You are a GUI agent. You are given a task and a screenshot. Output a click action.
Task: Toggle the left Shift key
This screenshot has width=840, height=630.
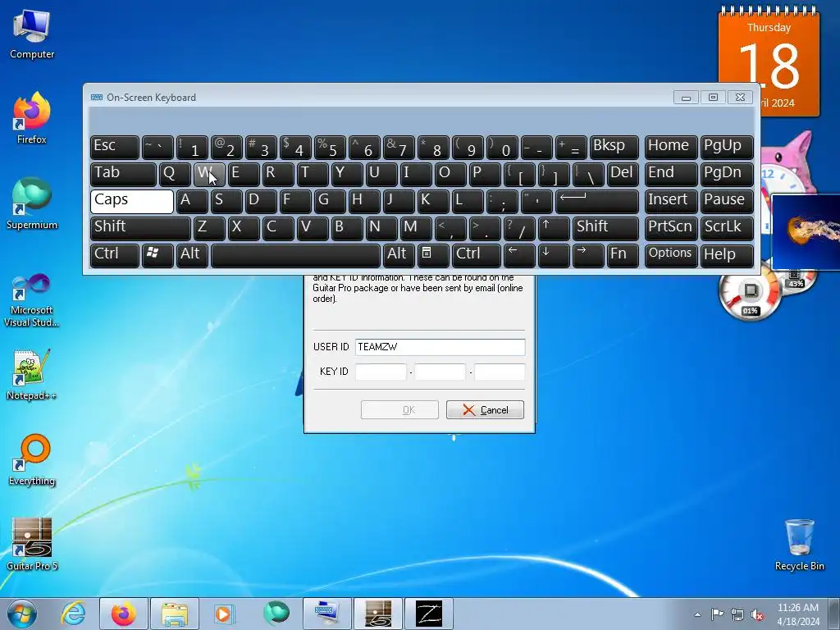point(140,228)
